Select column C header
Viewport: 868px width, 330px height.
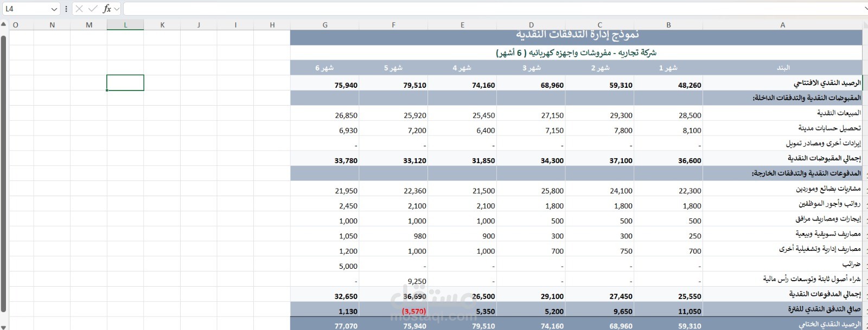599,25
